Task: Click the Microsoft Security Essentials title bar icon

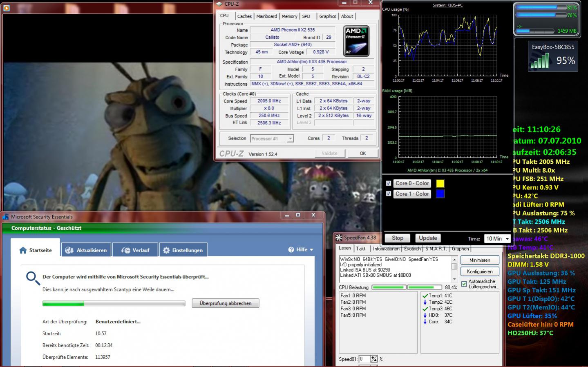Action: (6, 217)
